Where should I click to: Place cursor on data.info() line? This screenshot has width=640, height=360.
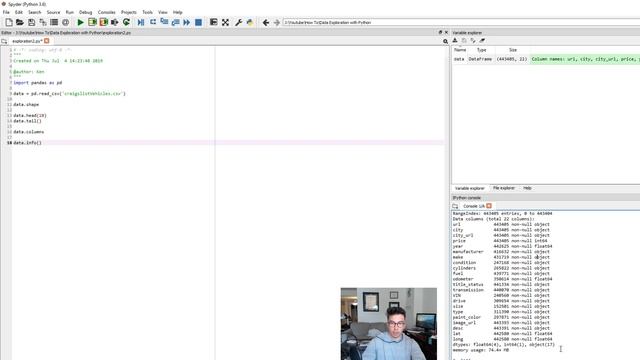pos(27,143)
